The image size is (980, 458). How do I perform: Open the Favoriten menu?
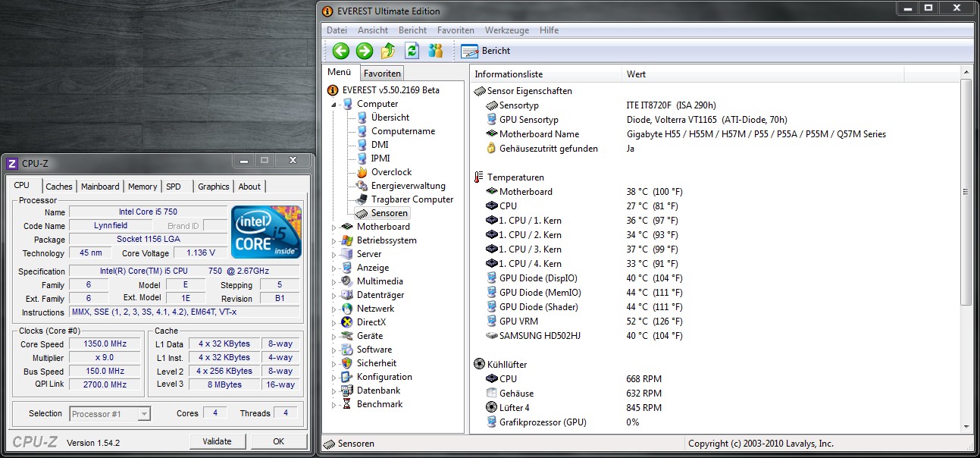pyautogui.click(x=456, y=30)
